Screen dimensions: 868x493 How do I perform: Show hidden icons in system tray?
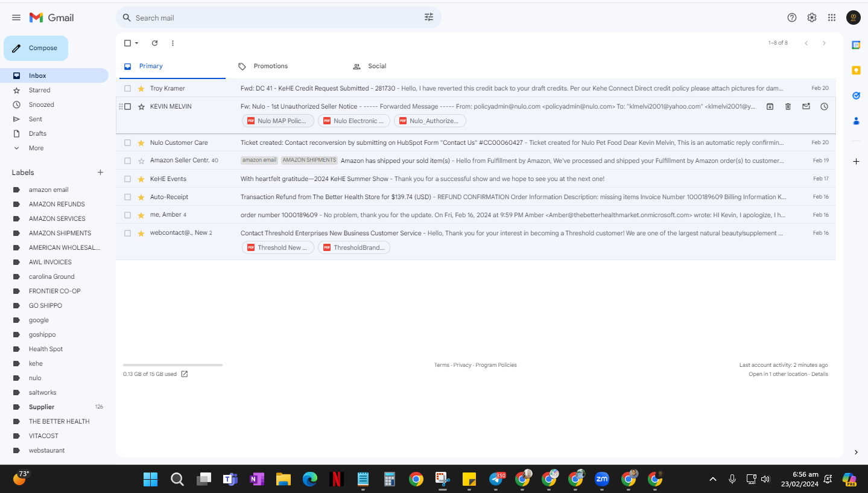point(712,479)
